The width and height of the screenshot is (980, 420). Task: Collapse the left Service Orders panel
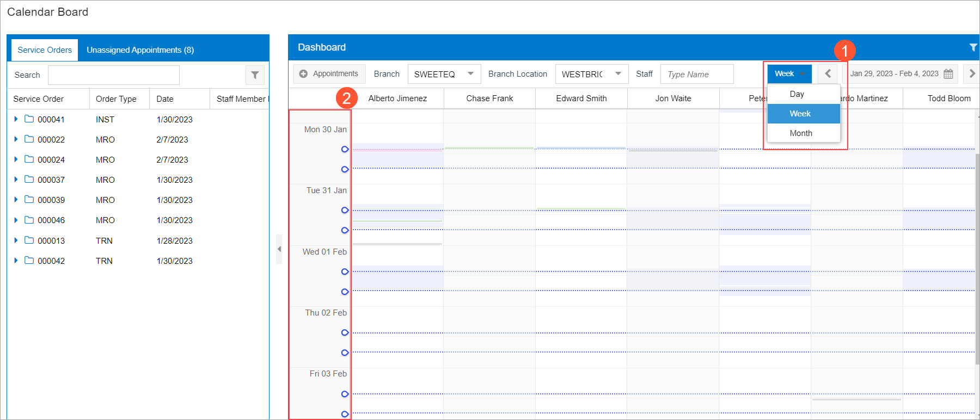279,249
